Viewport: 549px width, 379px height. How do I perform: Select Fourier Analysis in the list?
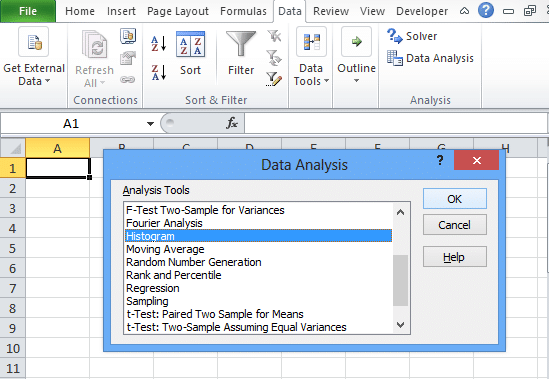[x=258, y=223]
